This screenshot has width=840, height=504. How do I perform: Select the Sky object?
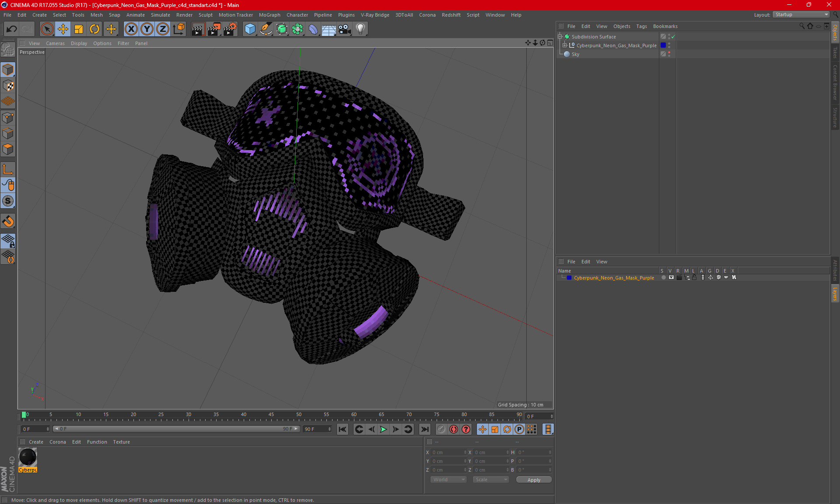tap(575, 54)
